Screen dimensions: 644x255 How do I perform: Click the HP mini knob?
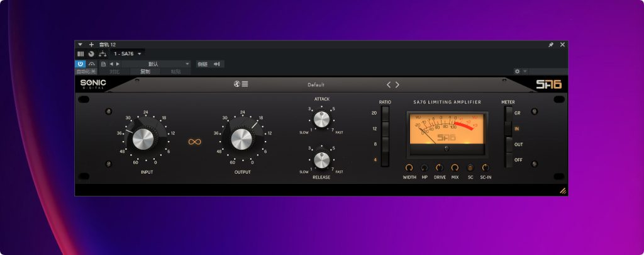[425, 168]
